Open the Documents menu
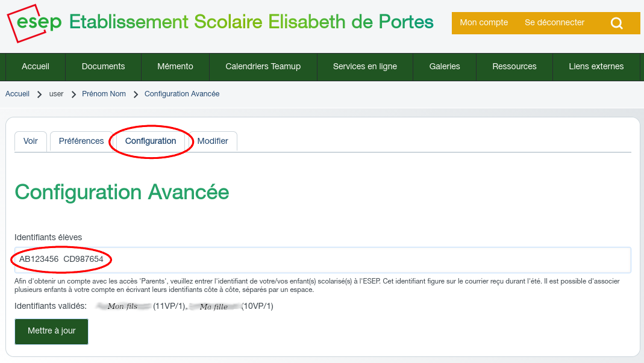This screenshot has width=644, height=363. point(103,67)
